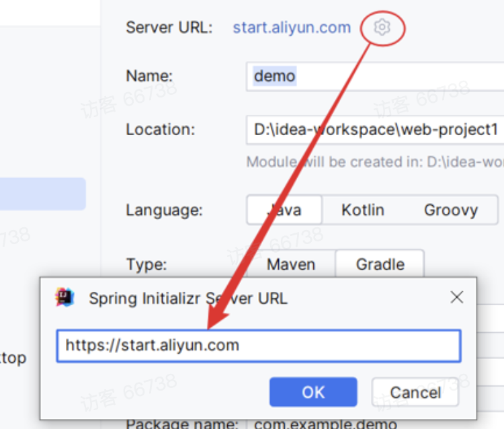Click the IntelliJ IDEA logo in dialog title
Image resolution: width=504 pixels, height=429 pixels.
65,297
